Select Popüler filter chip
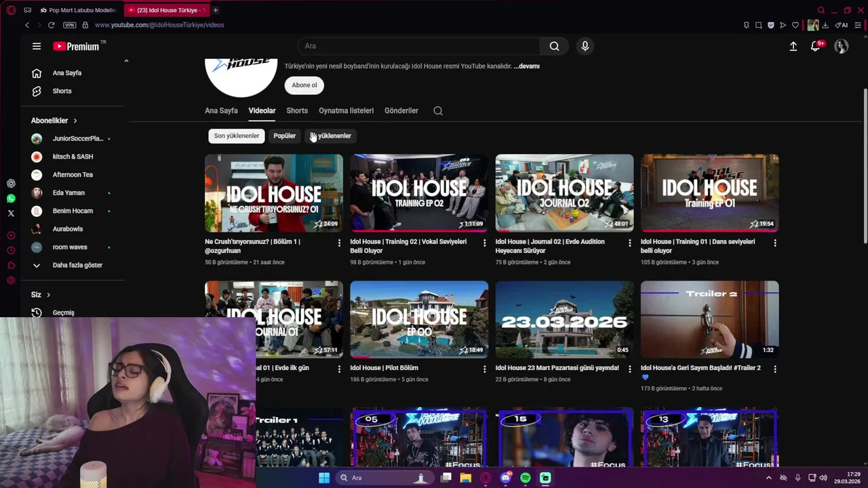The image size is (868, 488). [284, 136]
